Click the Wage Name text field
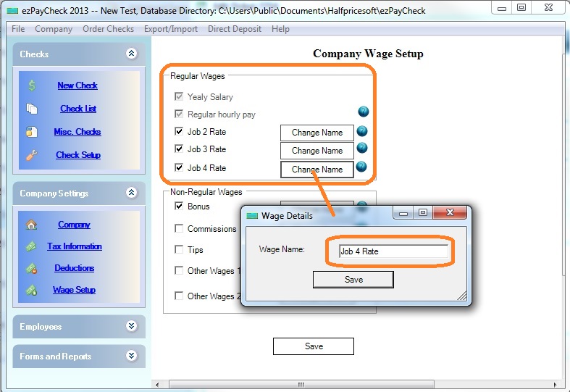Screen dimensions: 570x392 pos(393,251)
